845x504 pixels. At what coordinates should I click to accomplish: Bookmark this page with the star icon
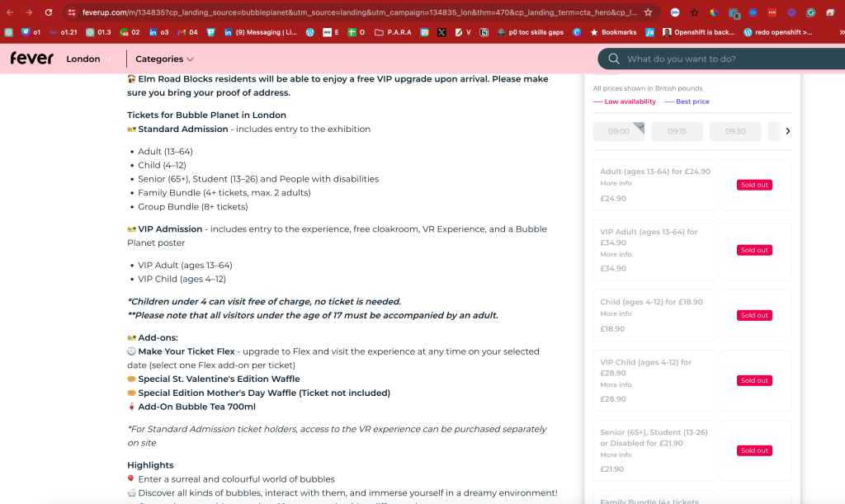pos(649,12)
